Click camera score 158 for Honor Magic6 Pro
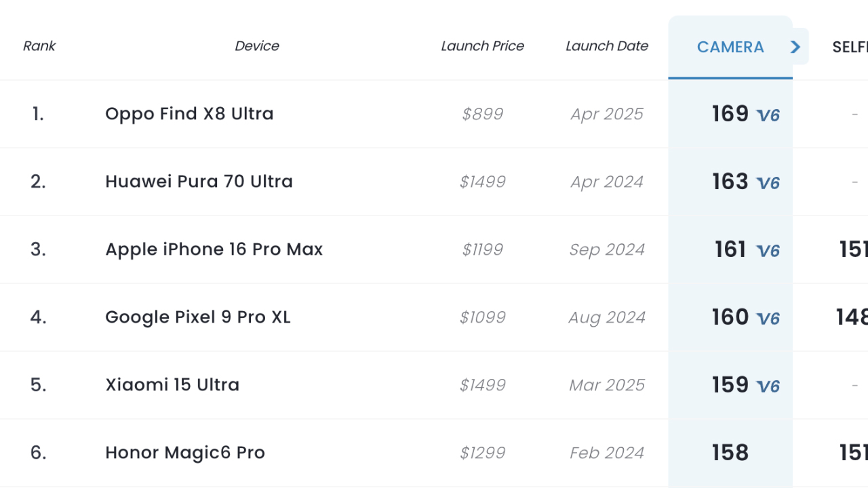 (x=730, y=453)
